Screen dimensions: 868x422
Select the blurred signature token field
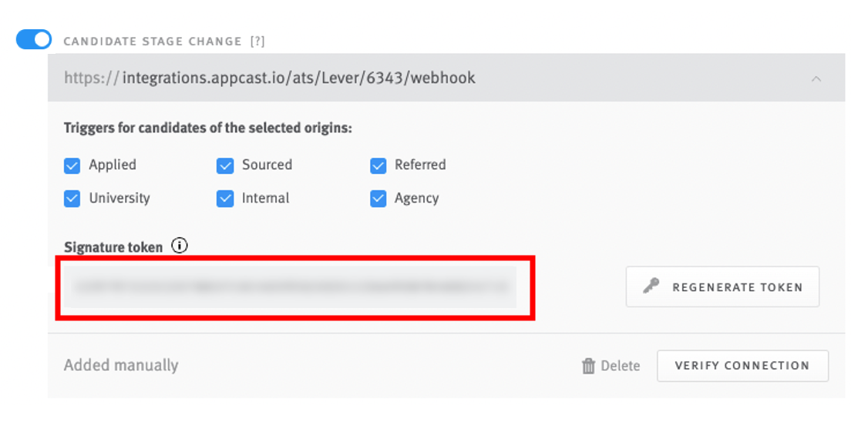point(290,287)
